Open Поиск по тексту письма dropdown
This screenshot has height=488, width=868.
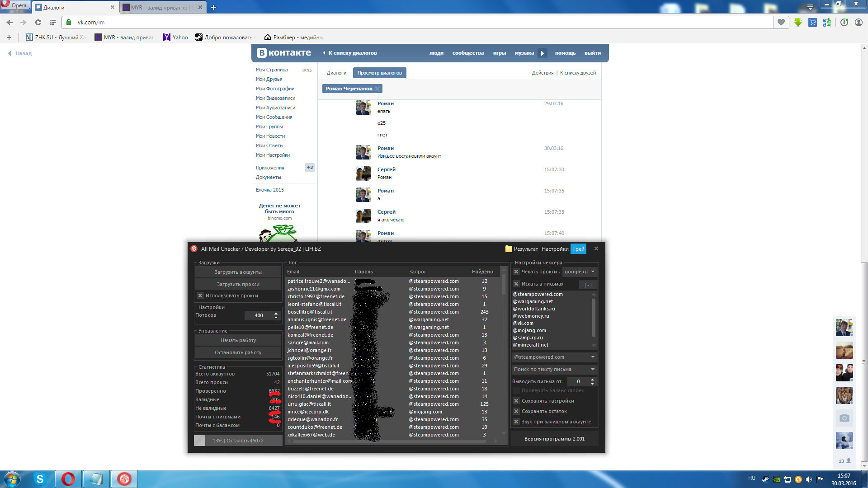[x=554, y=369]
